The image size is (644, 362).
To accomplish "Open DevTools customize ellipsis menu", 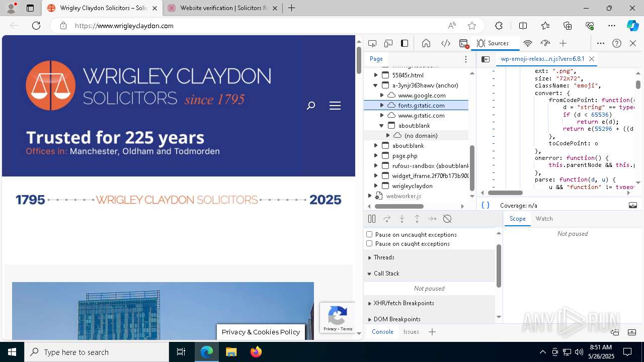I will pos(601,43).
